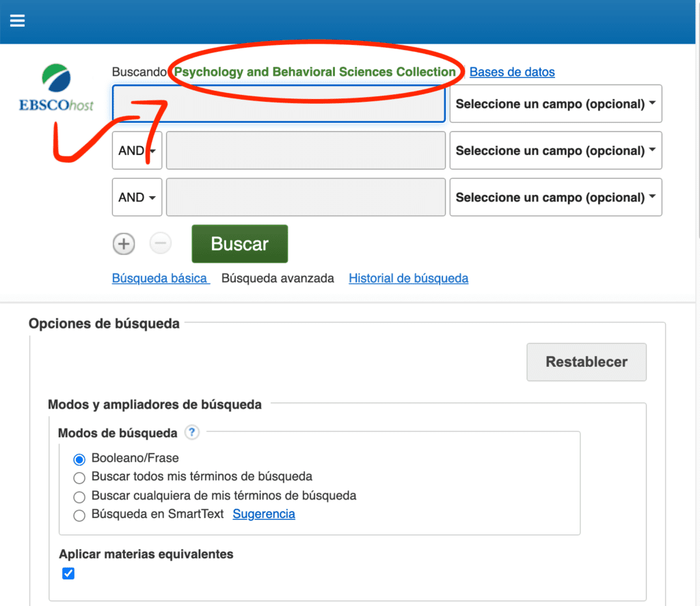Open AND operator dropdown on second row
Image resolution: width=700 pixels, height=606 pixels.
tap(137, 150)
